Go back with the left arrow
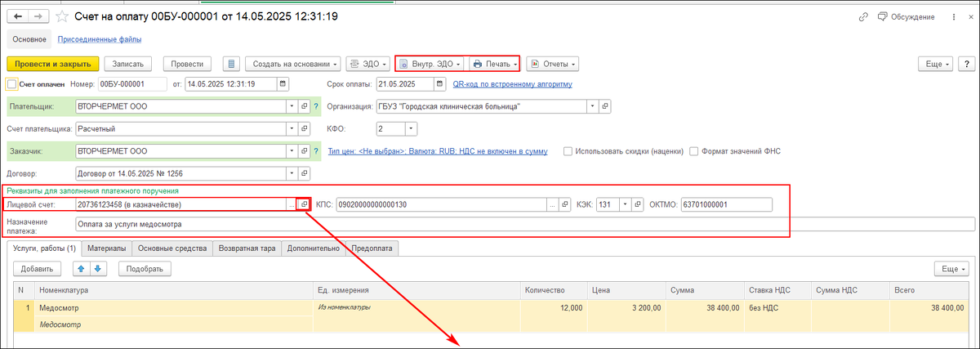Image resolution: width=980 pixels, height=349 pixels. click(x=18, y=16)
